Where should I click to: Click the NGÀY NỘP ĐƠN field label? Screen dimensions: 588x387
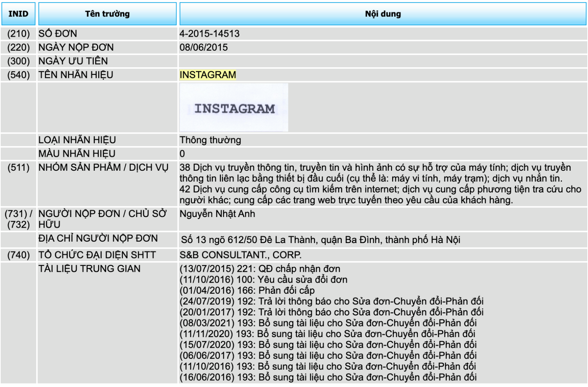pyautogui.click(x=76, y=47)
